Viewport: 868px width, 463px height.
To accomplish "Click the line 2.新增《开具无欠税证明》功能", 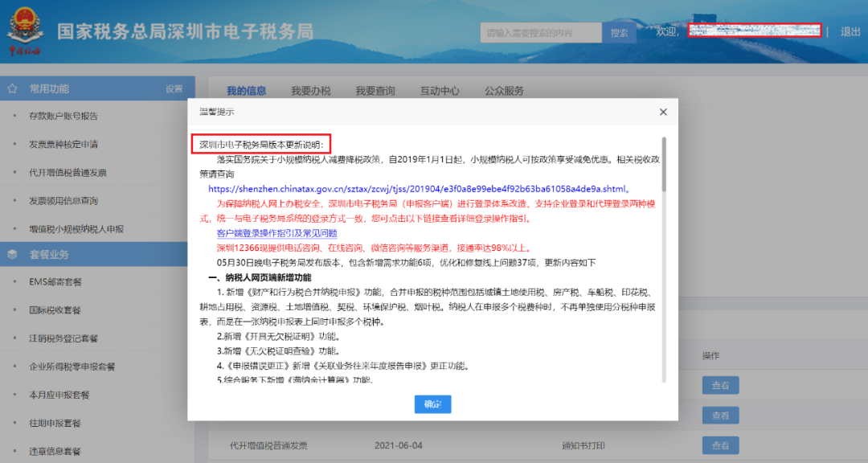I will pos(278,336).
